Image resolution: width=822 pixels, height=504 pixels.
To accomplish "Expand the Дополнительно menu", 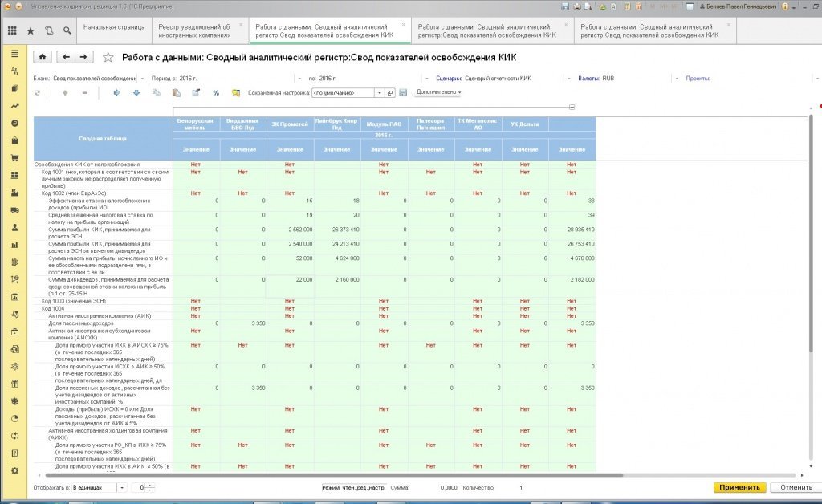I will pyautogui.click(x=438, y=92).
